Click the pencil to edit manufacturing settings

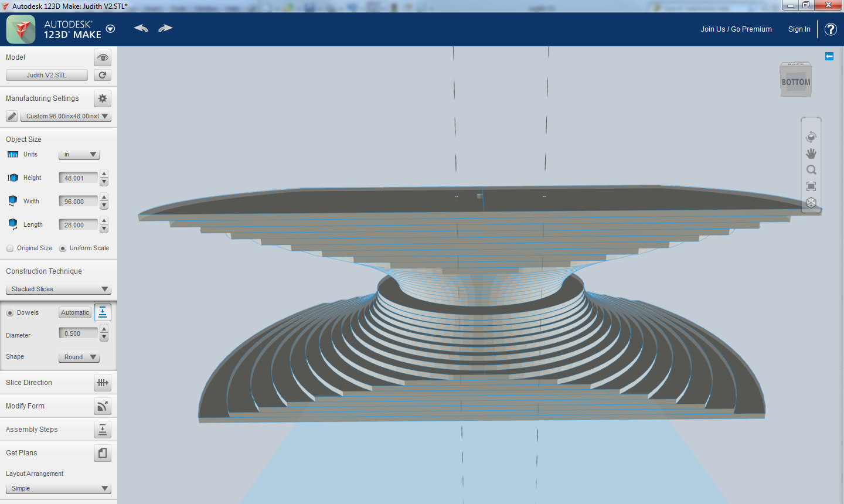[11, 116]
